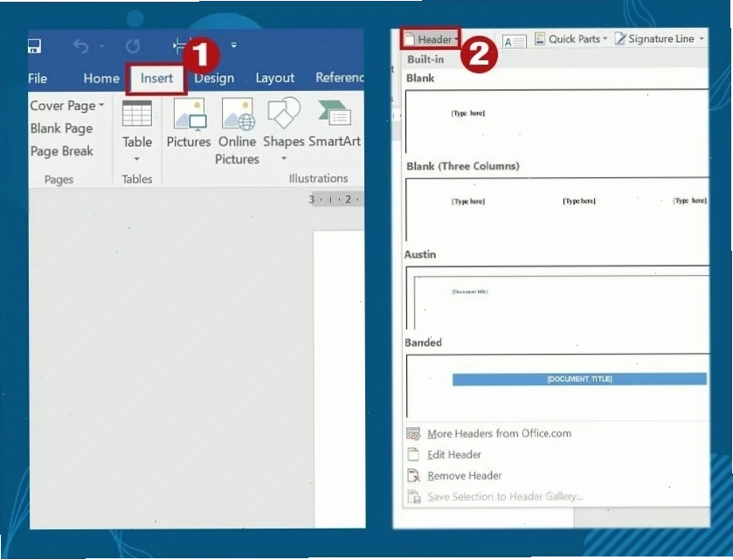Go to the Layout tab

click(x=275, y=78)
